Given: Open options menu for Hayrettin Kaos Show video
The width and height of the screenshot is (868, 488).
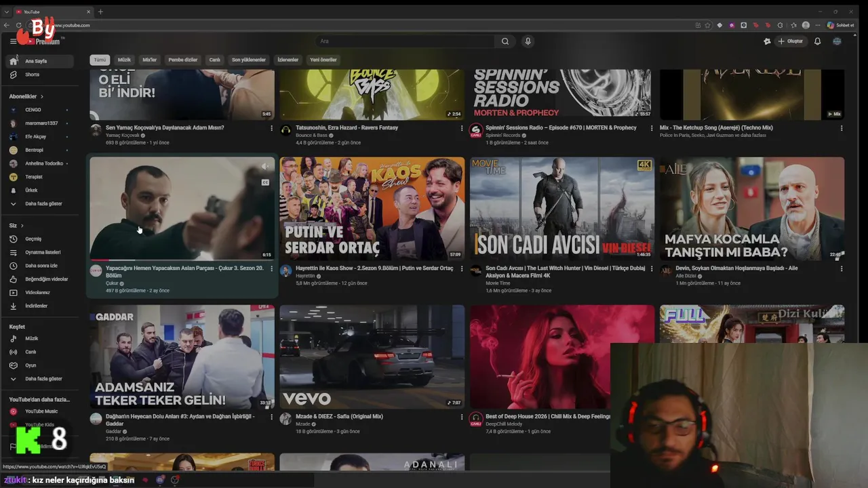Looking at the screenshot, I should coord(462,268).
